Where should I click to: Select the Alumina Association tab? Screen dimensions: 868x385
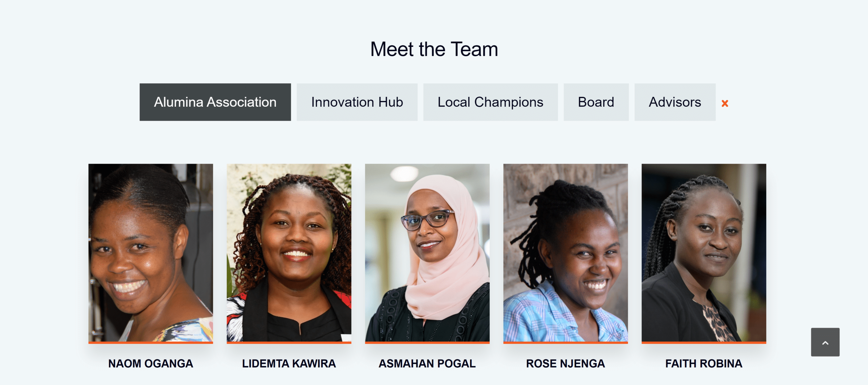[215, 102]
